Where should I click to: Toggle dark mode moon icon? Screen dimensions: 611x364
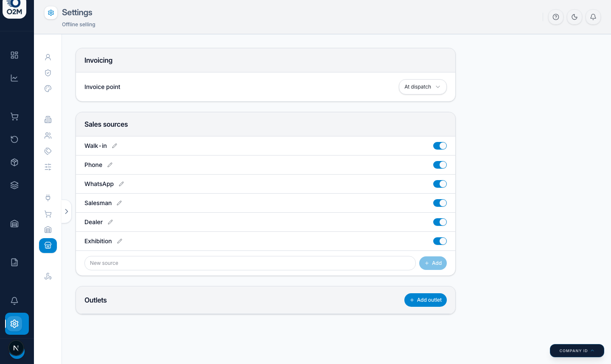click(575, 17)
